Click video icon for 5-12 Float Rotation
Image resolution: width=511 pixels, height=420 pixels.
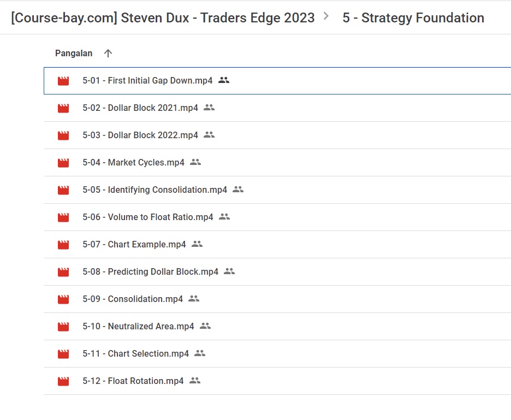(63, 381)
